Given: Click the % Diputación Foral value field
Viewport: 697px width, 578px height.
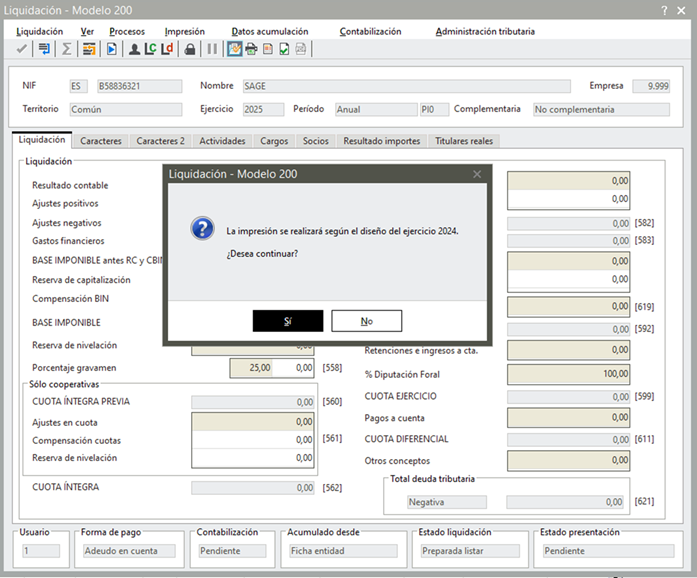Looking at the screenshot, I should (x=569, y=374).
